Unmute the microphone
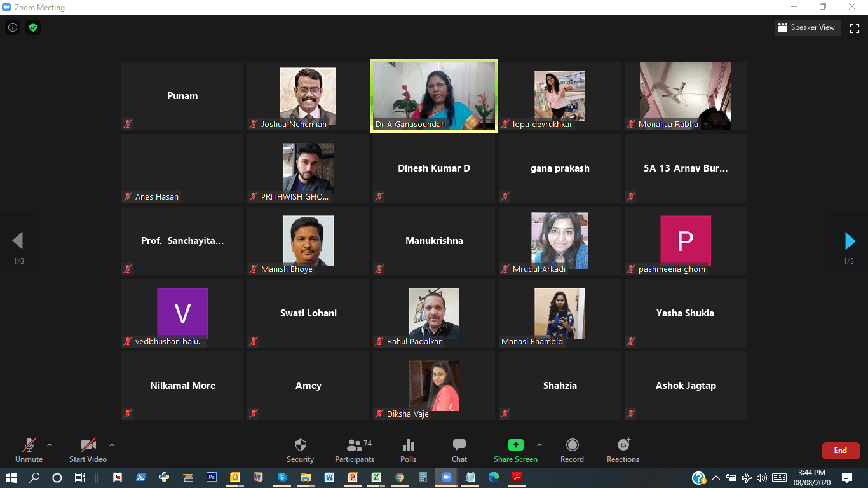The image size is (868, 488). click(29, 451)
